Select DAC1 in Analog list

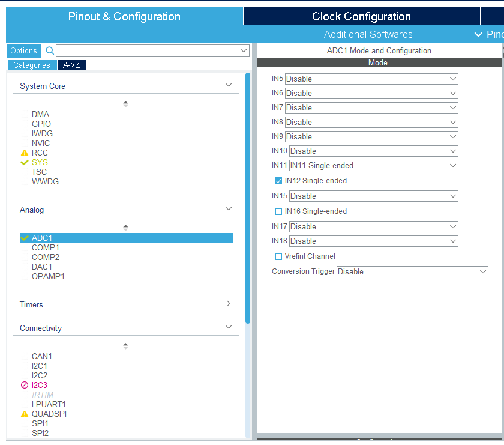point(42,267)
